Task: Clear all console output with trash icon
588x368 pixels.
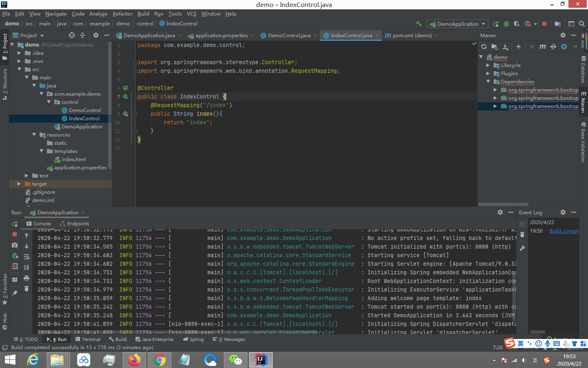Action: click(27, 289)
